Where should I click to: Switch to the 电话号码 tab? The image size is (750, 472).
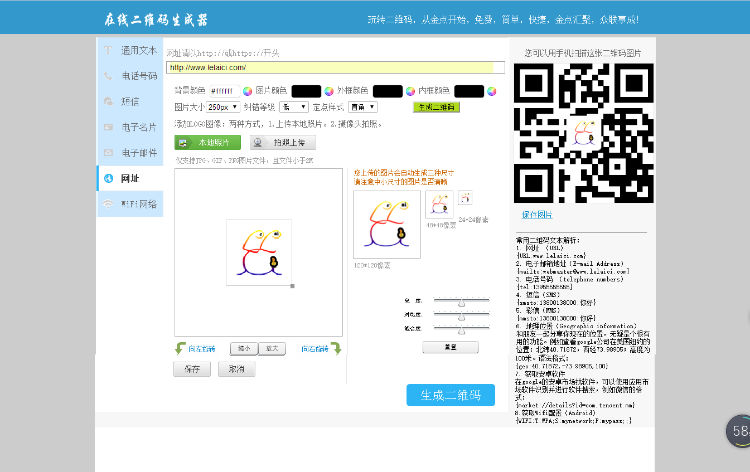pyautogui.click(x=131, y=76)
